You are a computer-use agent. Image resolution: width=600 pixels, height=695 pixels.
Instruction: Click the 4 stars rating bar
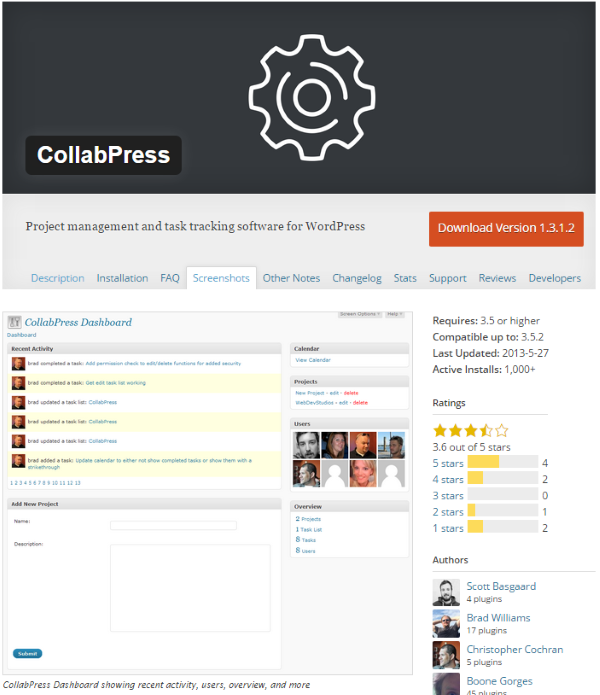pyautogui.click(x=503, y=478)
